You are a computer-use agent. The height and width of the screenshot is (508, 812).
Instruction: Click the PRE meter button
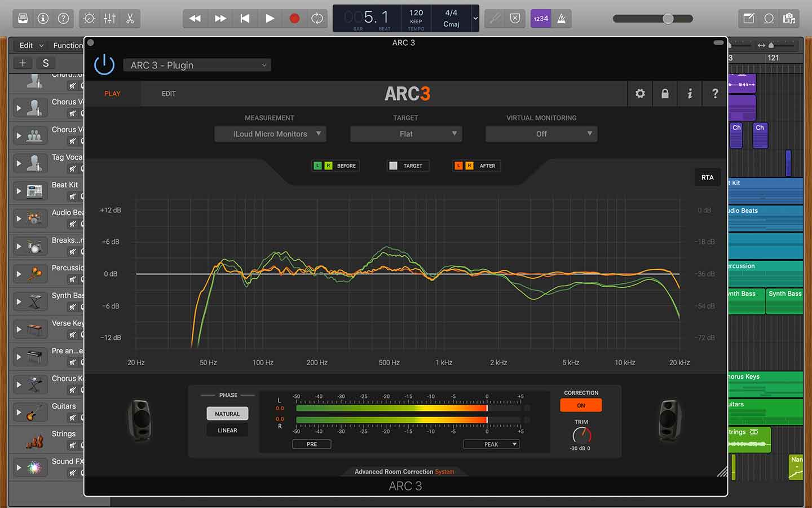pos(312,444)
